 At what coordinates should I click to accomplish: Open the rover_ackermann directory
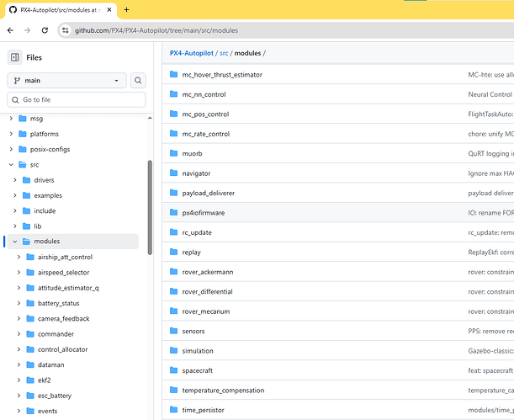[x=207, y=272]
